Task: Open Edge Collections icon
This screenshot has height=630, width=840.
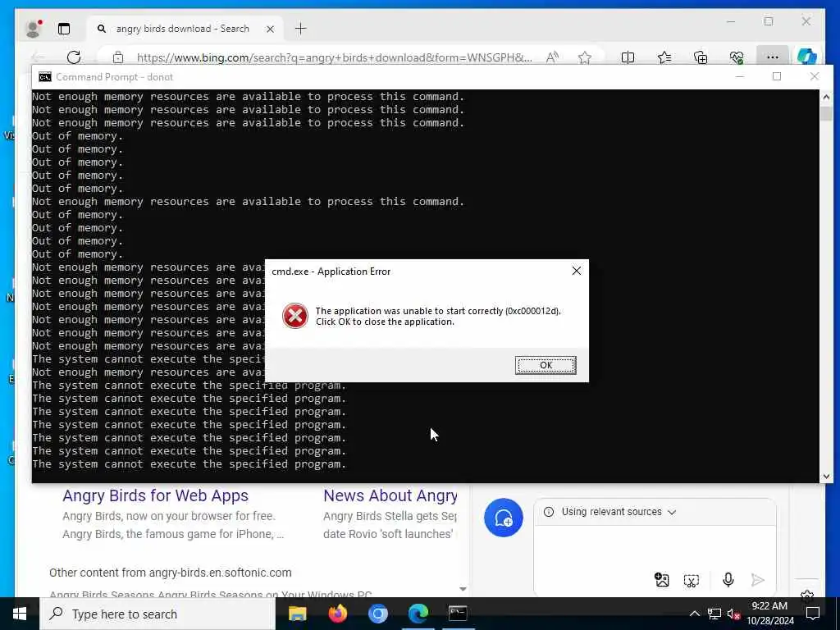Action: pyautogui.click(x=701, y=57)
